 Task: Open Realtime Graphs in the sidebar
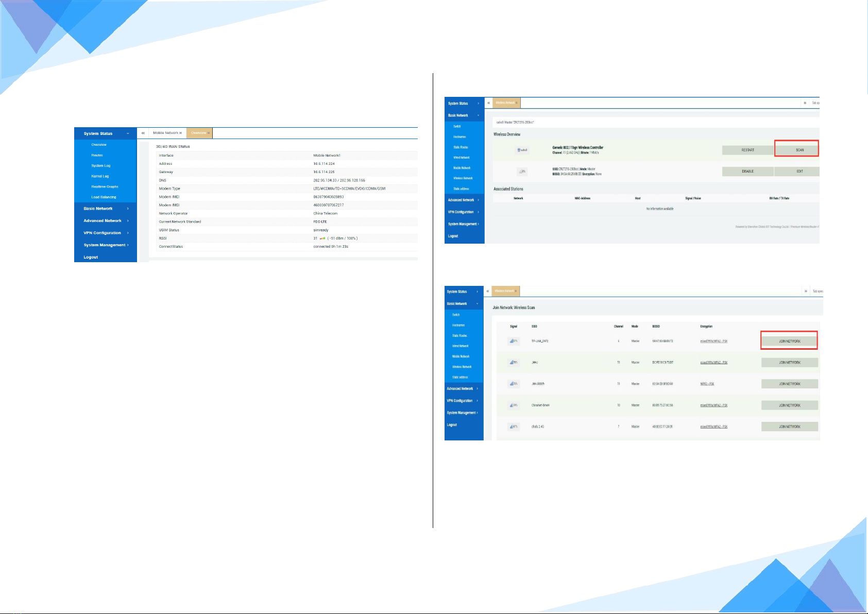105,186
